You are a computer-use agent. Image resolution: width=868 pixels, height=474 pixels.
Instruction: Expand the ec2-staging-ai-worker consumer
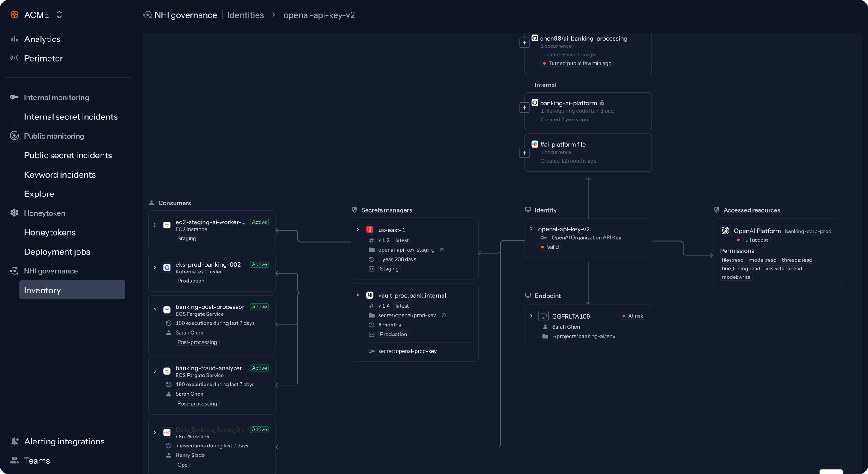point(155,225)
